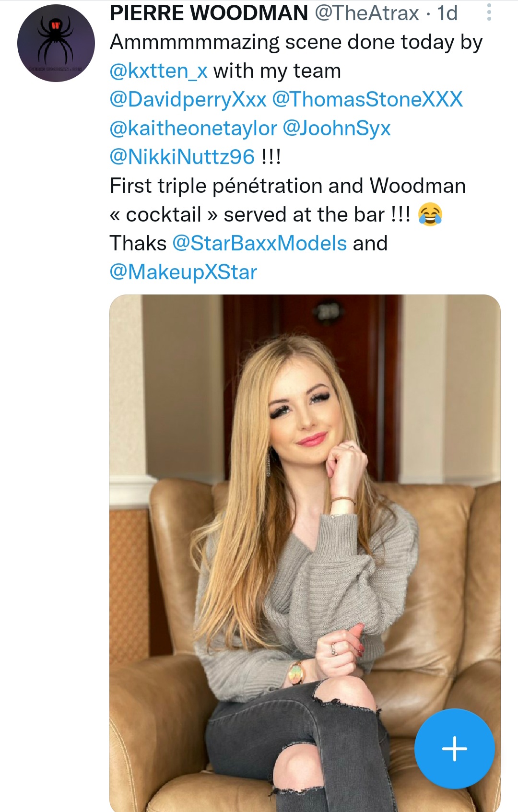Click the @TheAtrax handle
This screenshot has width=518, height=812.
pos(367,13)
